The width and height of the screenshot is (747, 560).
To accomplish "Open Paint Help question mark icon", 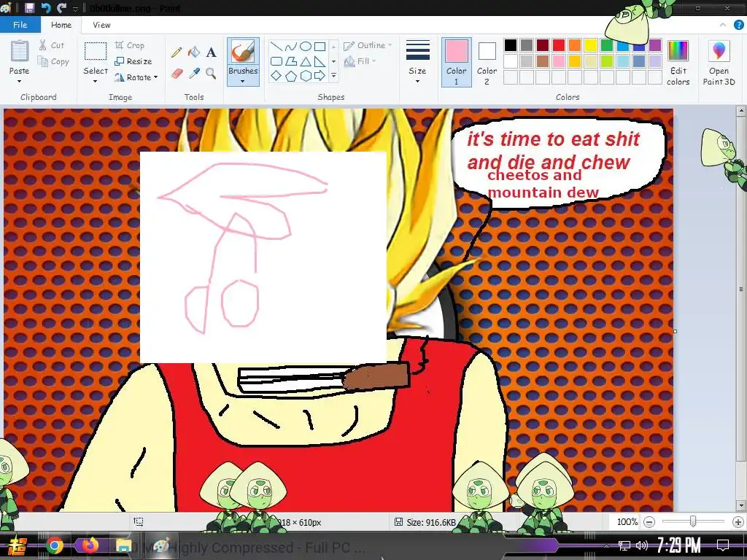I will click(x=738, y=25).
